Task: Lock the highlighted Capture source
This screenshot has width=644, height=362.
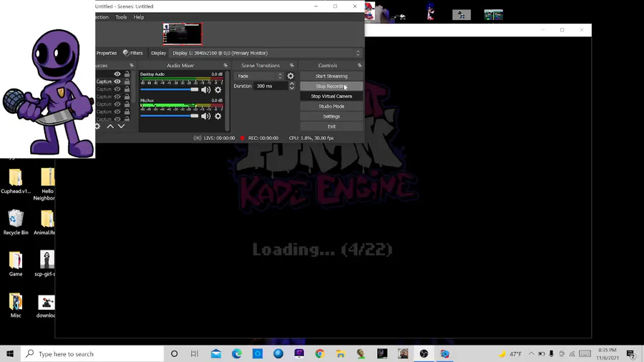Action: pos(127,82)
